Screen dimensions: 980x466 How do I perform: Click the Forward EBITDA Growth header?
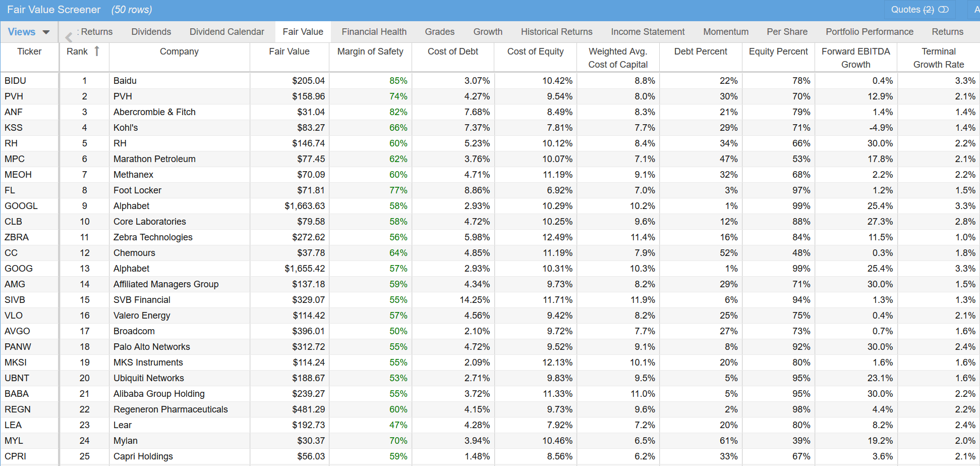pos(855,58)
